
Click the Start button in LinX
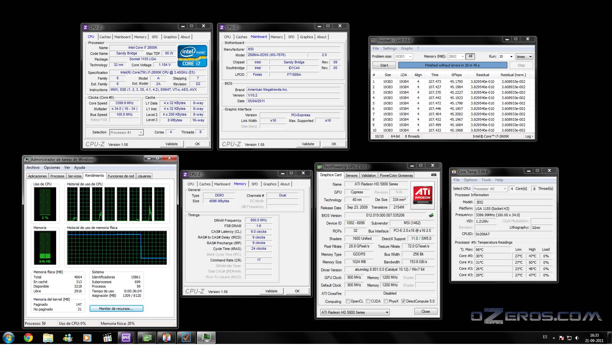384,65
